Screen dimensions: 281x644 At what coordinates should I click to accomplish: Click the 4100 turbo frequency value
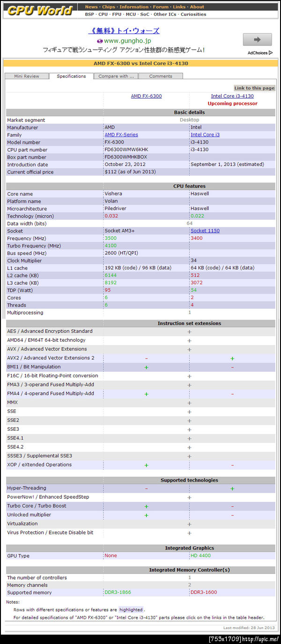coord(111,246)
